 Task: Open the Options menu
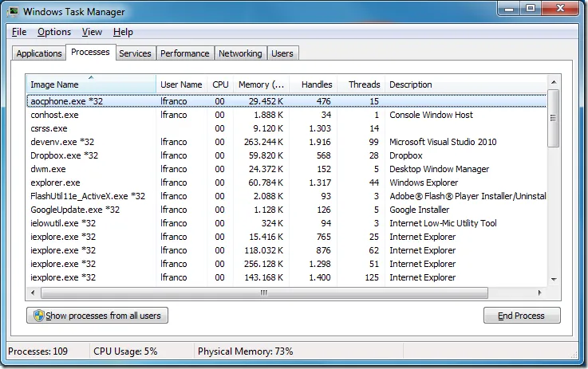[x=54, y=32]
